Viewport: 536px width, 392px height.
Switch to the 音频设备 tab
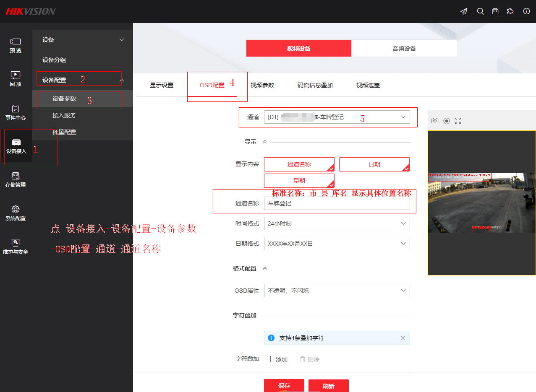(404, 48)
